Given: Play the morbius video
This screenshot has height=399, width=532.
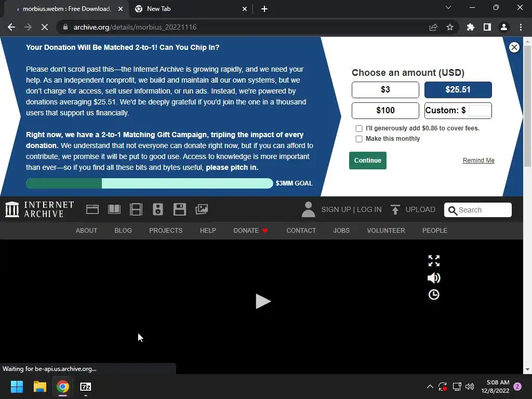Looking at the screenshot, I should click(x=263, y=301).
